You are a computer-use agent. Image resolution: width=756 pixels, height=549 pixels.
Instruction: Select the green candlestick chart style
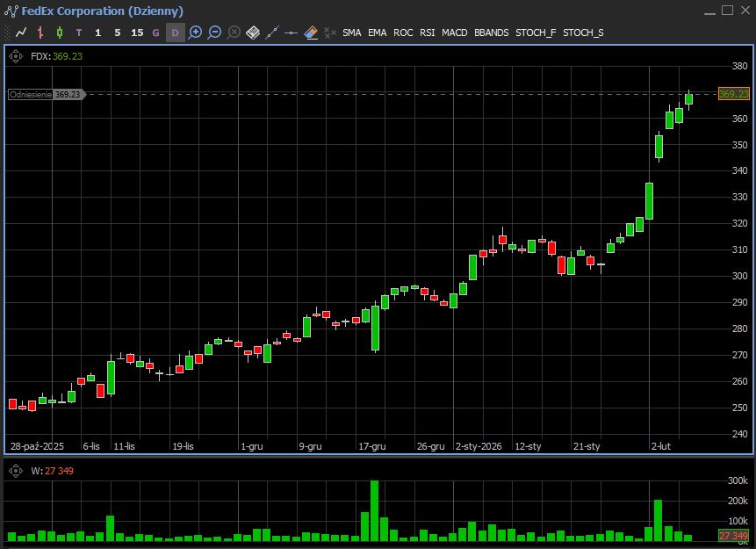point(60,33)
